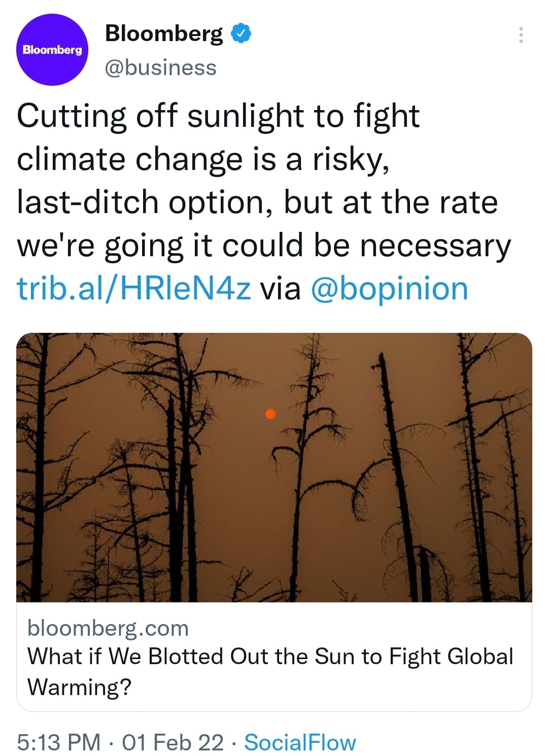548x756 pixels.
Task: Open the purple Bloomberg profile avatar
Action: point(52,50)
